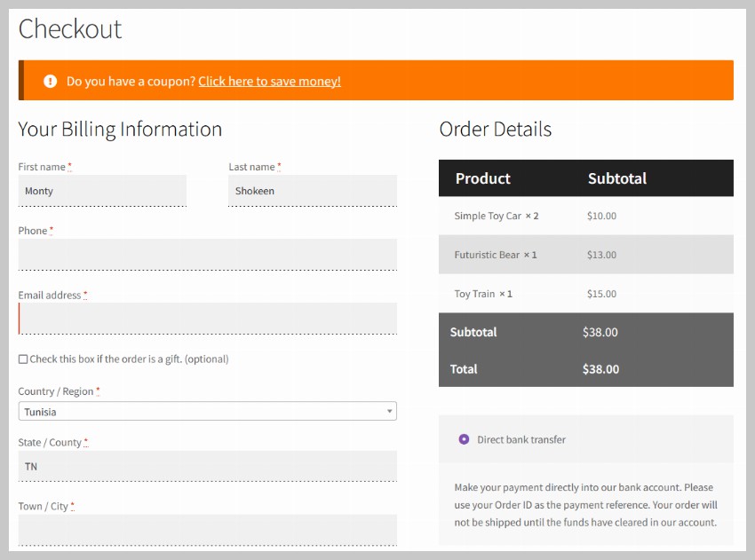Click the Total amount of $38.00

click(600, 369)
